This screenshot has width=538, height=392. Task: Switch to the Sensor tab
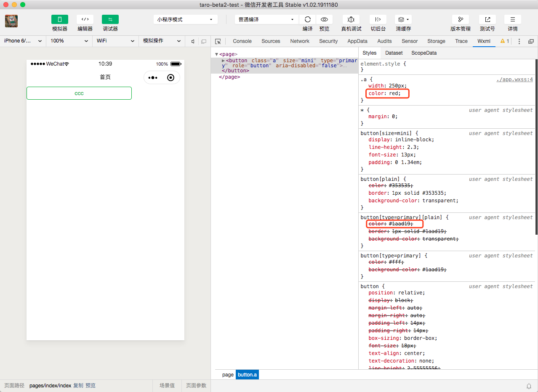pos(410,41)
